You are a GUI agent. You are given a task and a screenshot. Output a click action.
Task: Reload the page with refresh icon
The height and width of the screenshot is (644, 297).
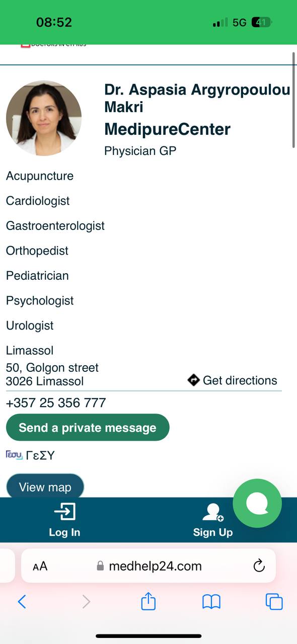259,566
